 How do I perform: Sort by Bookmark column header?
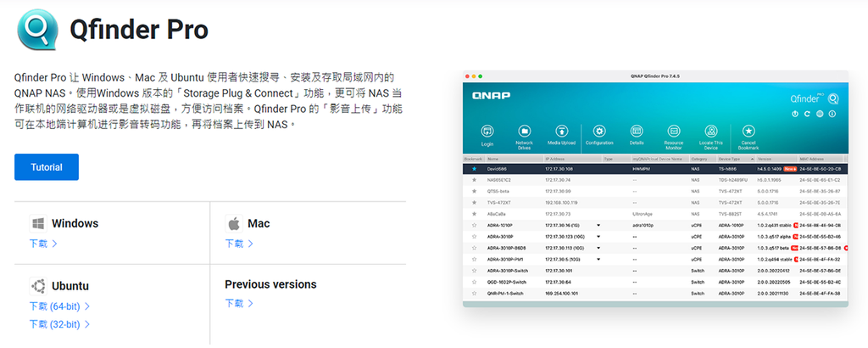coord(474,159)
